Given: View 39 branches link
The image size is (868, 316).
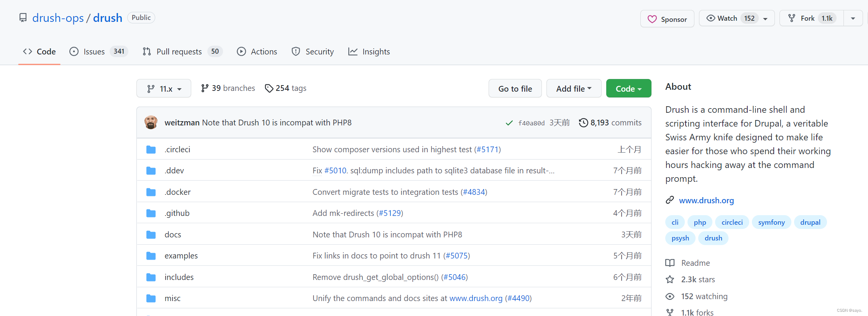Looking at the screenshot, I should coord(228,88).
